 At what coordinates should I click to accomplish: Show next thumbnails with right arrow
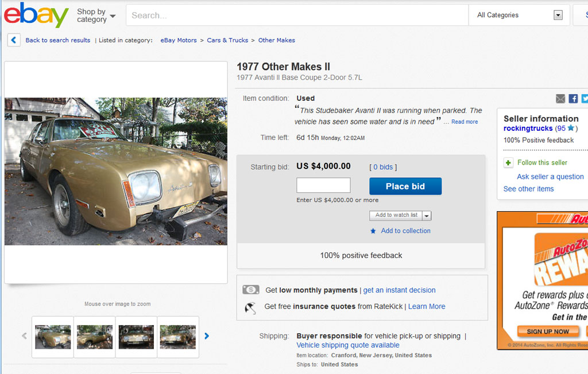[x=207, y=336]
